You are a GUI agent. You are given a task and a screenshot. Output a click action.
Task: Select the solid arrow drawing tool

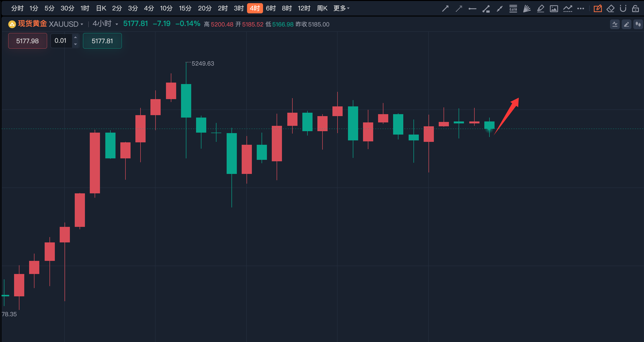445,9
